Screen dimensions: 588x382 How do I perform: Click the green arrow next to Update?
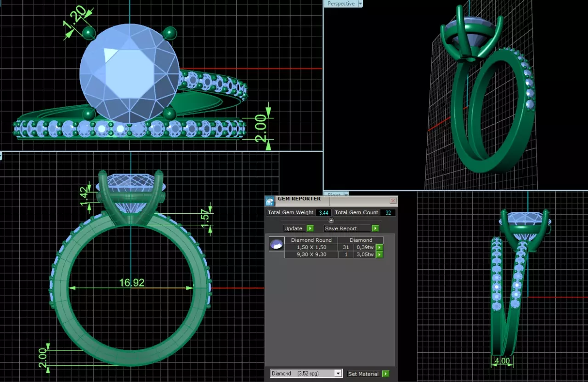(x=310, y=228)
